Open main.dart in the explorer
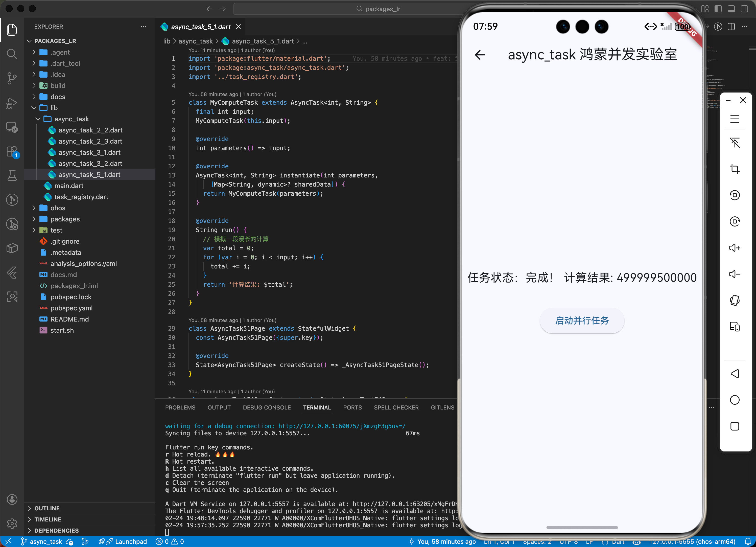The height and width of the screenshot is (547, 756). 69,186
